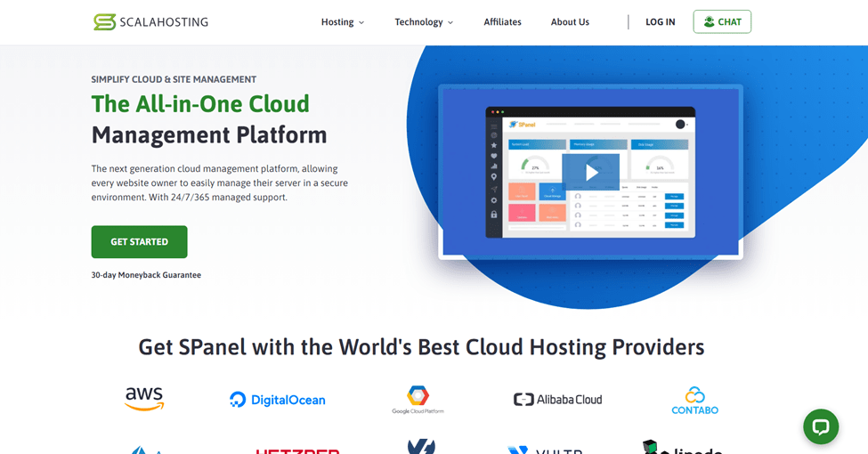868x454 pixels.
Task: Select the DigitalOcean provider logo
Action: click(277, 400)
